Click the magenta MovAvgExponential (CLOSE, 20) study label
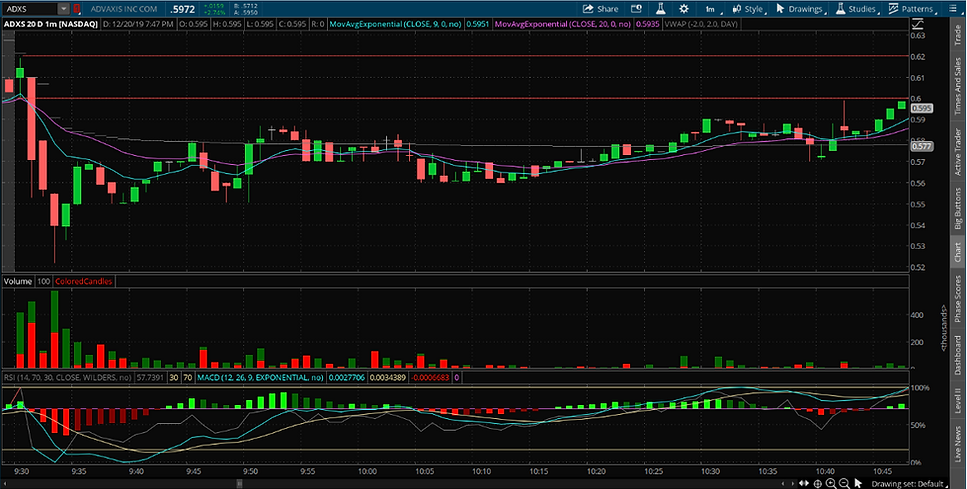Viewport: 967px width, 489px height. [562, 24]
